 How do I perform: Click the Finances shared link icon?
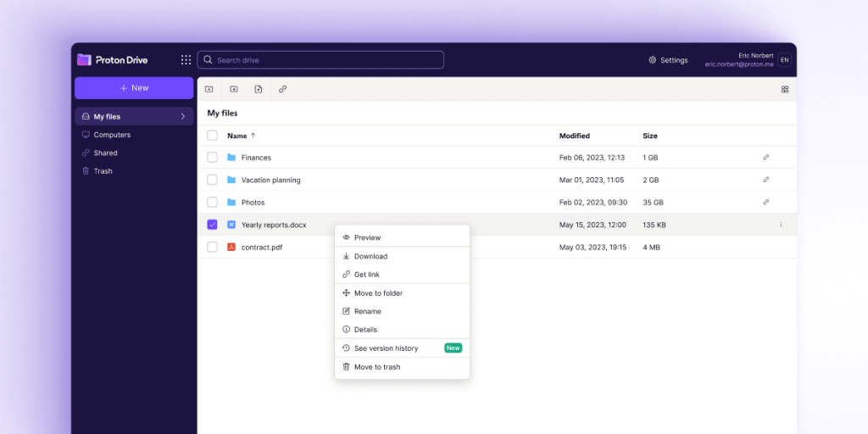(x=766, y=157)
